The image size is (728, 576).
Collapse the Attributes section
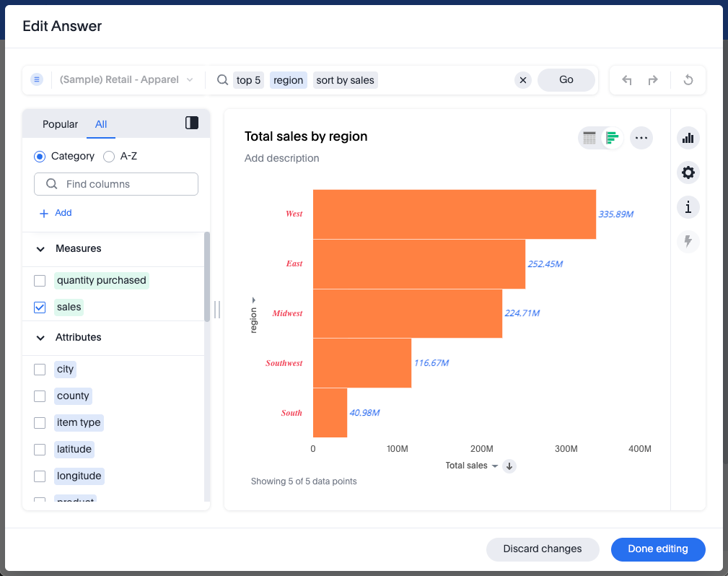(40, 337)
